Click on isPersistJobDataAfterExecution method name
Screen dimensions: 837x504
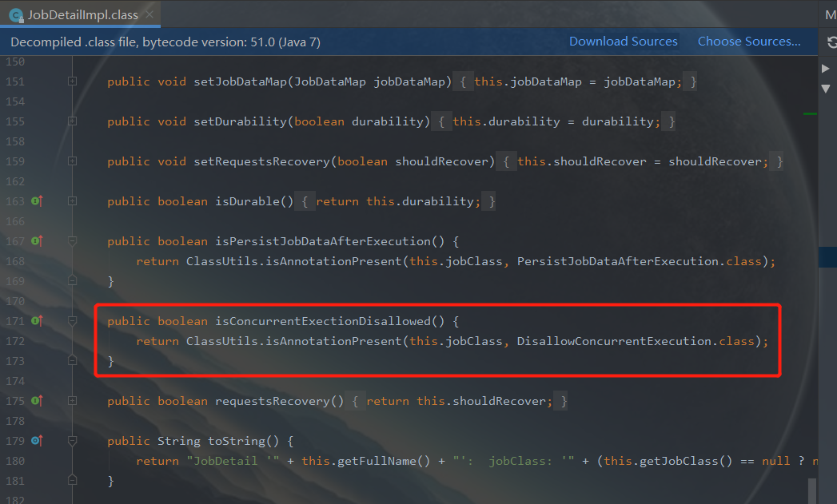pyautogui.click(x=323, y=241)
